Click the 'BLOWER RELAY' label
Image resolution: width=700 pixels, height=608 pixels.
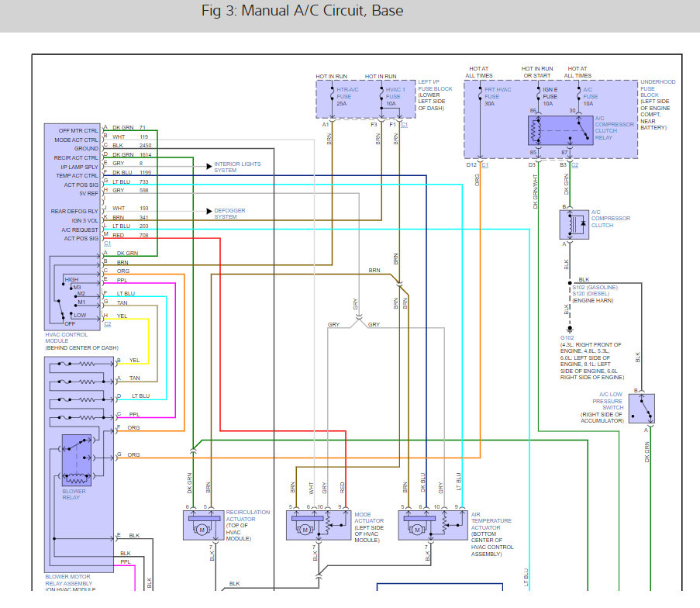click(x=74, y=494)
